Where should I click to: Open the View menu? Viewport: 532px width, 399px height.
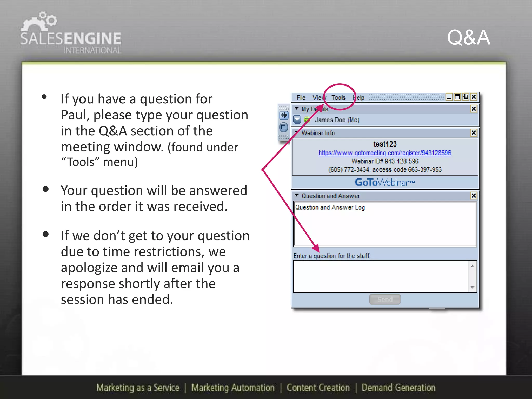(x=319, y=98)
